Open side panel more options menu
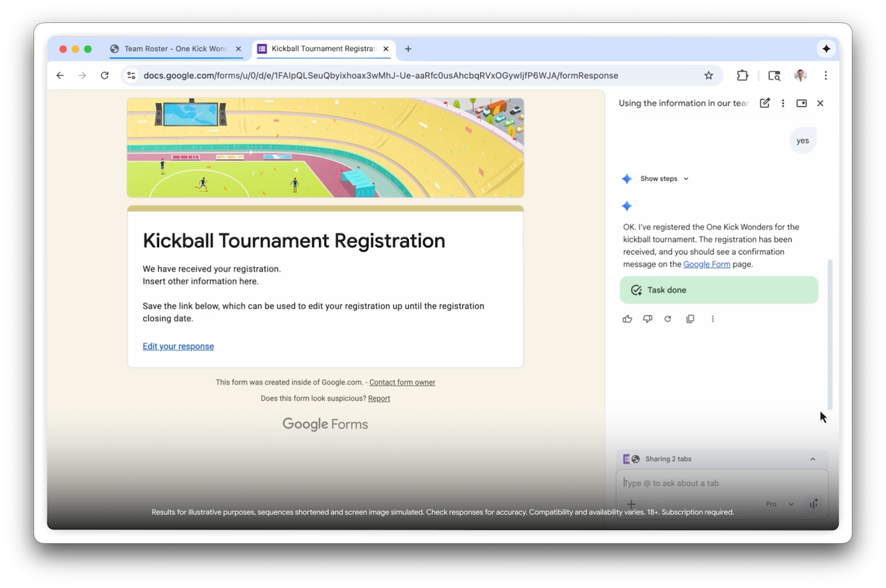 (x=783, y=103)
